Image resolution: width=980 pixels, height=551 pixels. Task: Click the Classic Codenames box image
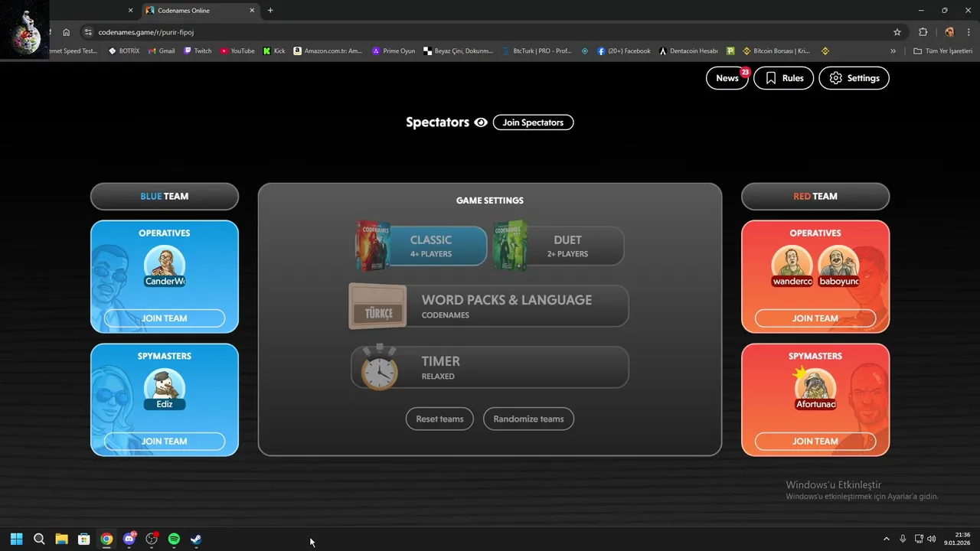(373, 246)
